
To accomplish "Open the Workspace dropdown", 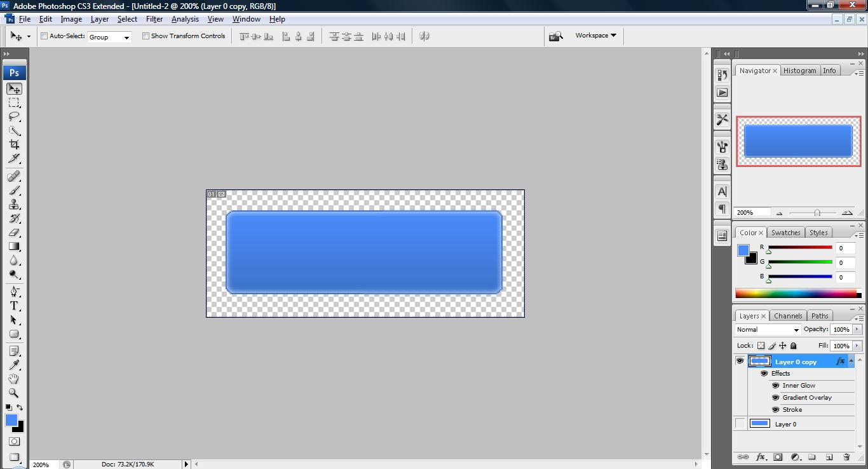I will 595,36.
